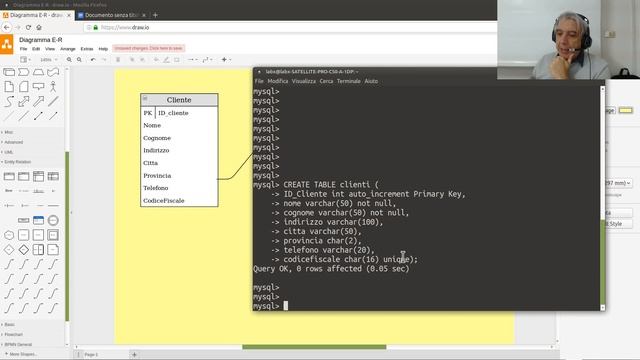Open terminal Modifica menu
Viewport: 640px width, 360px height.
[x=278, y=81]
